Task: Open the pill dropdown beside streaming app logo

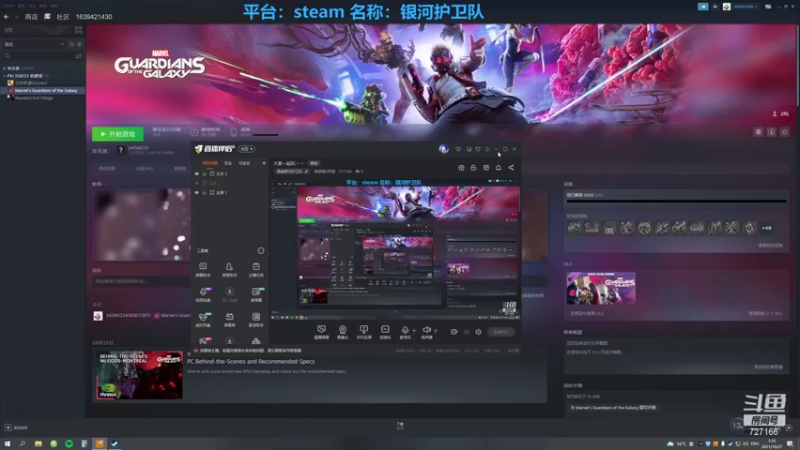Action: tap(247, 149)
